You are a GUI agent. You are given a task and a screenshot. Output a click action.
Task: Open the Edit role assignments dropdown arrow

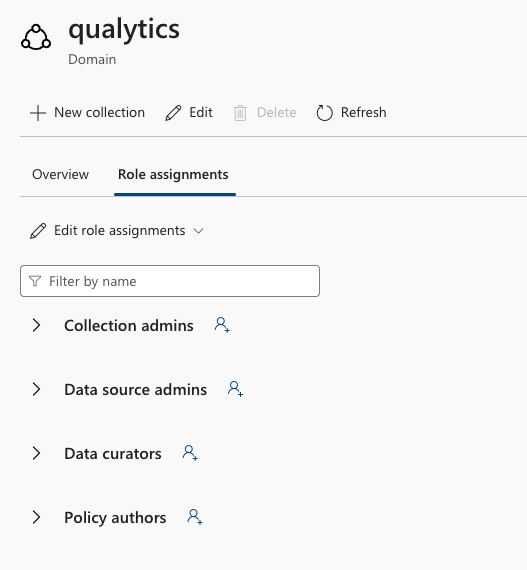click(198, 231)
